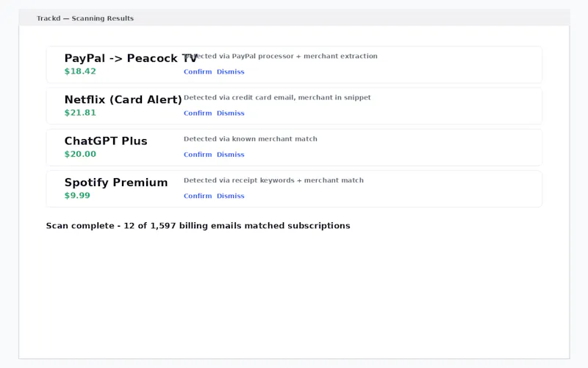Confirm the PayPal Peacock TV subscription

pyautogui.click(x=198, y=71)
